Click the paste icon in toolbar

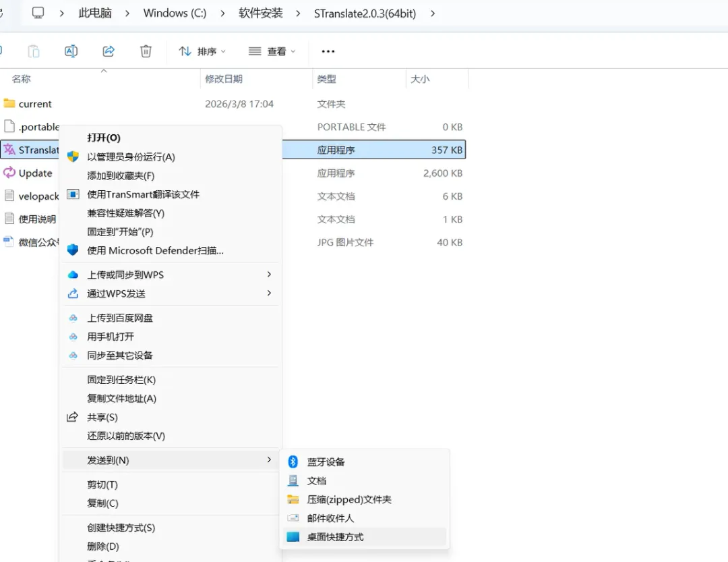(34, 51)
